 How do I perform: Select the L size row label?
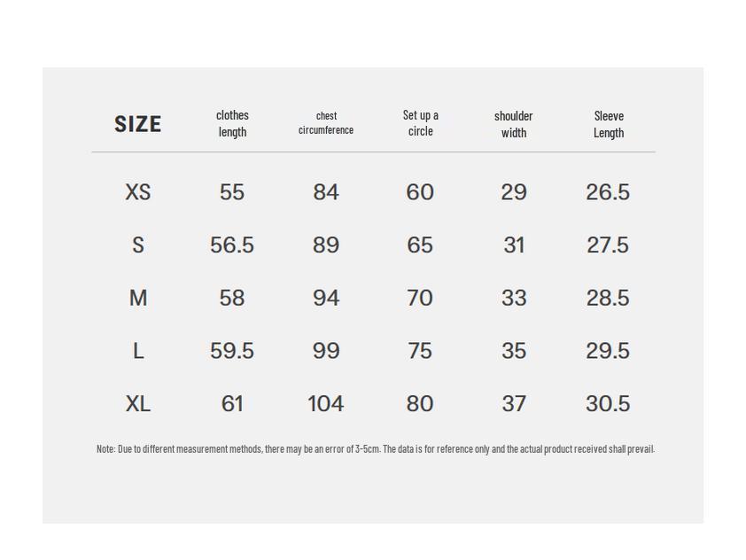[x=138, y=351]
